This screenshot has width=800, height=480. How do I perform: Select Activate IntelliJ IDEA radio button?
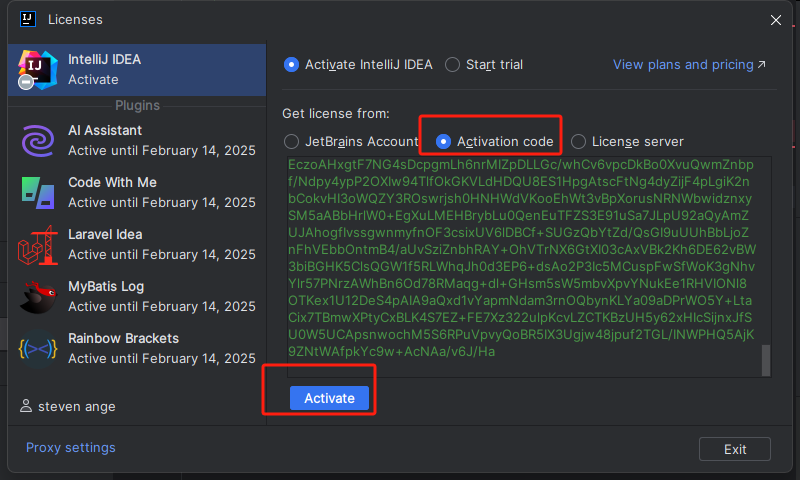click(291, 65)
